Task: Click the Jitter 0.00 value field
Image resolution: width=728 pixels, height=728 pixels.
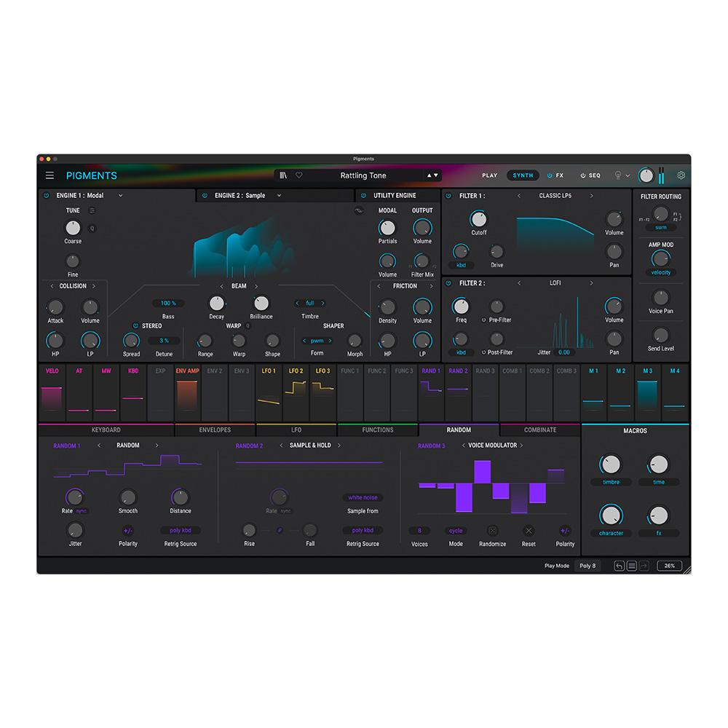Action: (x=563, y=352)
